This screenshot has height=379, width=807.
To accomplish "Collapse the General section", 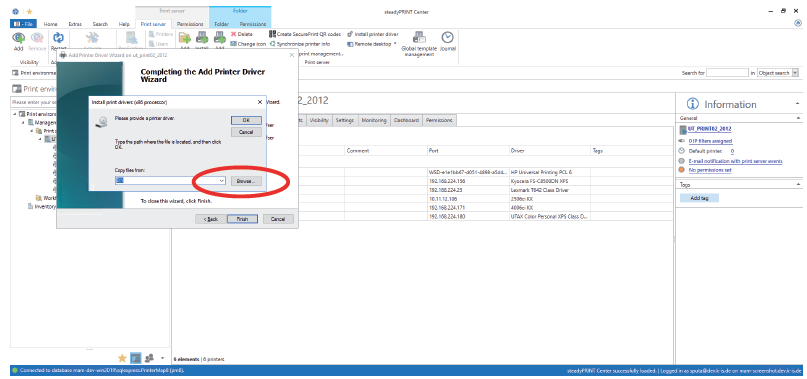I will coord(798,118).
